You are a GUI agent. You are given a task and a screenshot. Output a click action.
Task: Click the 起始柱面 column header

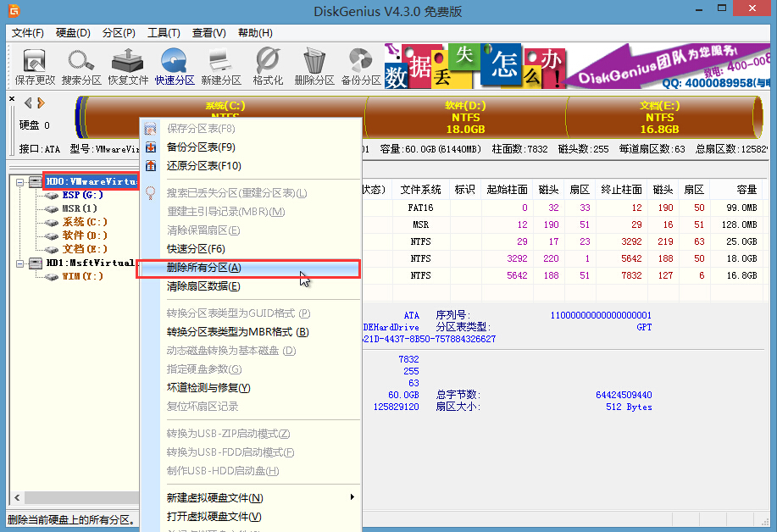tap(507, 190)
